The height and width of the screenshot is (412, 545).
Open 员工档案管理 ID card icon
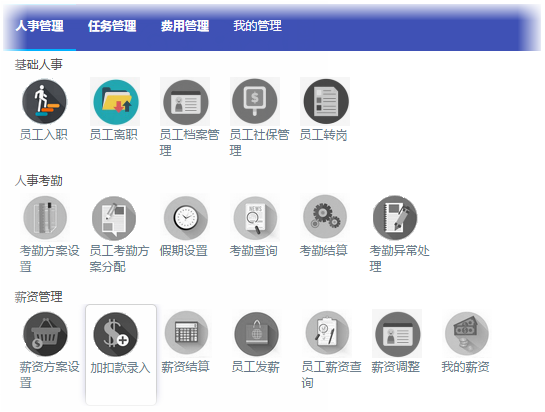click(186, 102)
